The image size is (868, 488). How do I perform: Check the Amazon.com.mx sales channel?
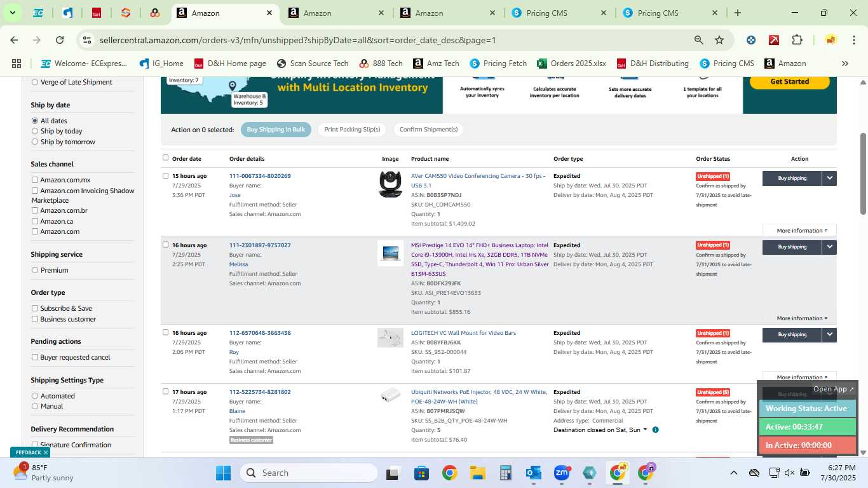click(35, 180)
